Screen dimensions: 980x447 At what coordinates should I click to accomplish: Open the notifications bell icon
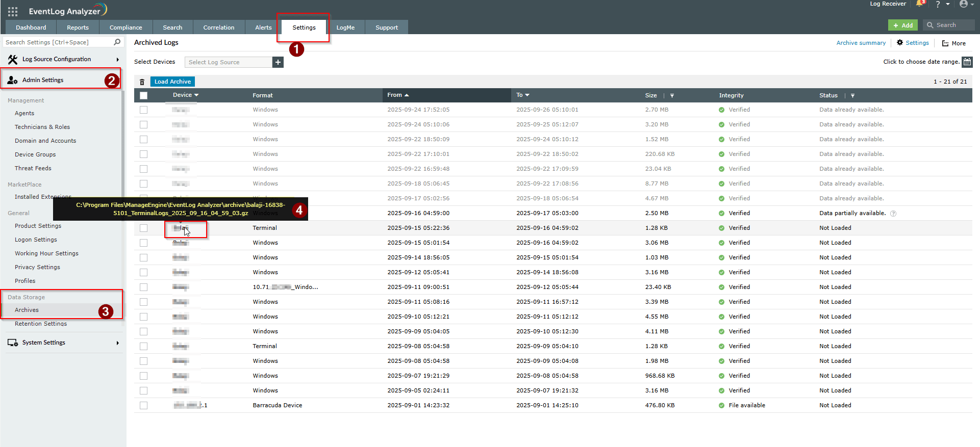pyautogui.click(x=919, y=4)
